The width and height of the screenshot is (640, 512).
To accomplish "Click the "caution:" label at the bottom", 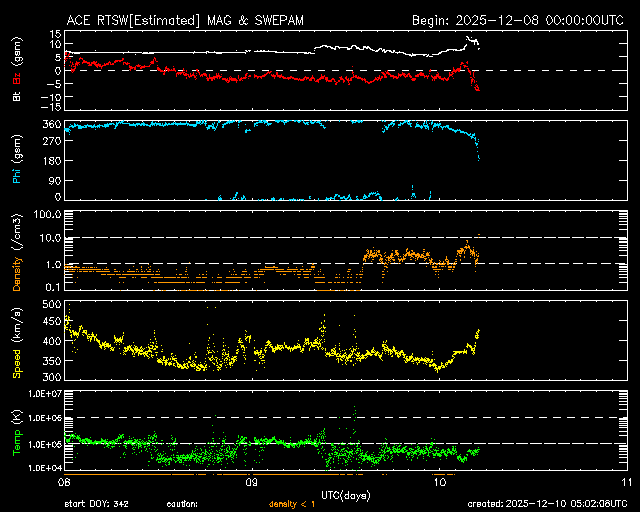I will click(x=182, y=504).
